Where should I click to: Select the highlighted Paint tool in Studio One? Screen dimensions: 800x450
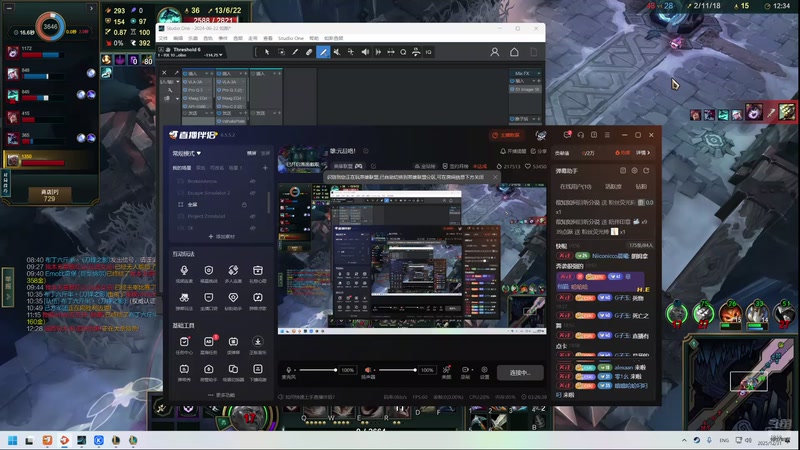pyautogui.click(x=323, y=52)
